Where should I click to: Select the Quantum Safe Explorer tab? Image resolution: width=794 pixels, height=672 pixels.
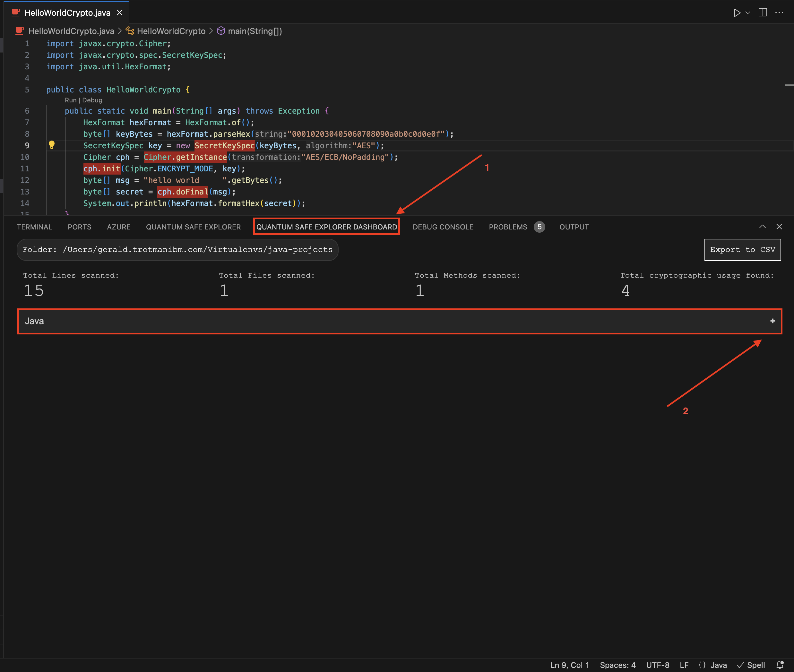193,227
